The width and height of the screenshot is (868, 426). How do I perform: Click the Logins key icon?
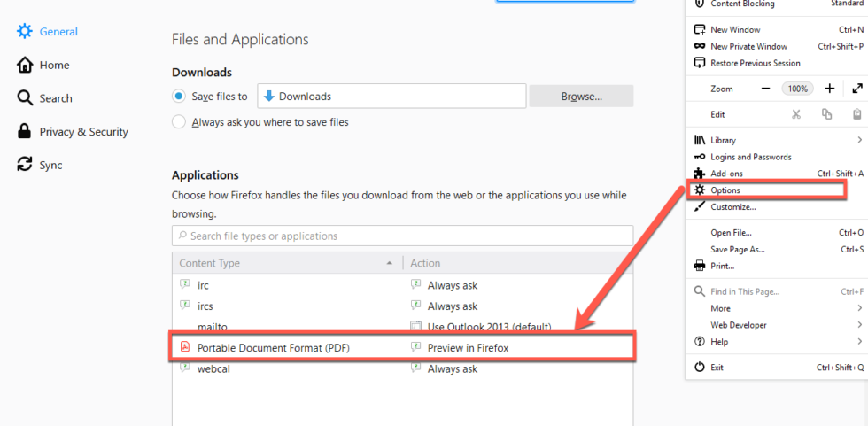coord(700,157)
